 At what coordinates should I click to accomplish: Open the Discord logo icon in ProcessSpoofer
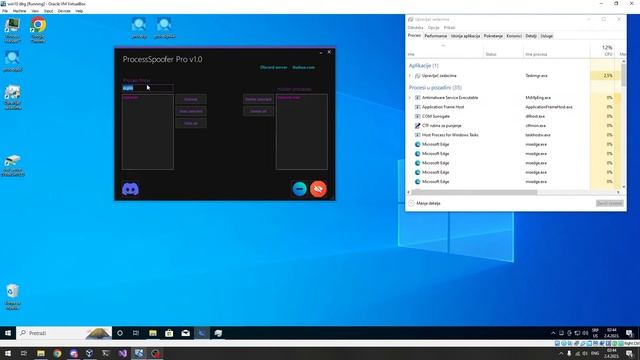coord(130,189)
